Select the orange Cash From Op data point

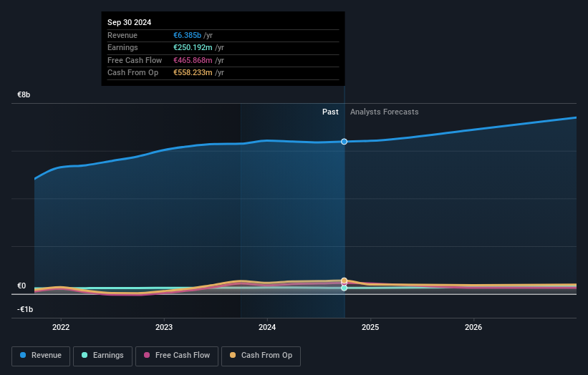click(344, 281)
